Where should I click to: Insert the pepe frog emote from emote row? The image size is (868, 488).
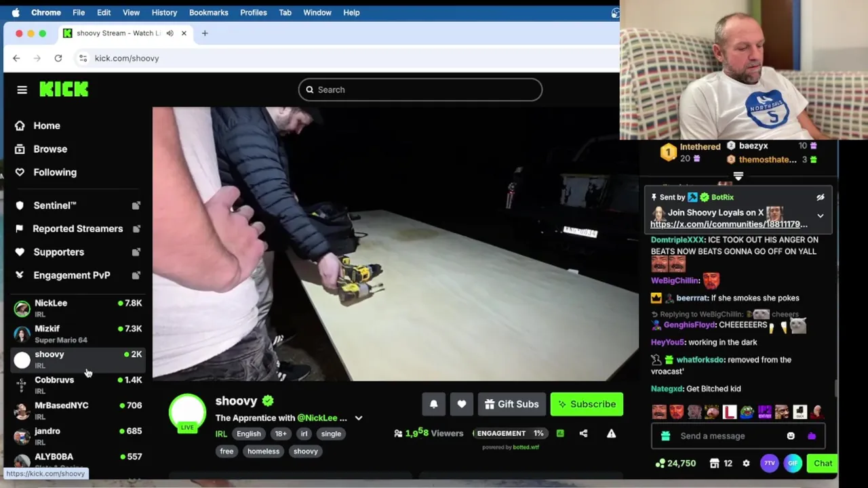pyautogui.click(x=747, y=412)
